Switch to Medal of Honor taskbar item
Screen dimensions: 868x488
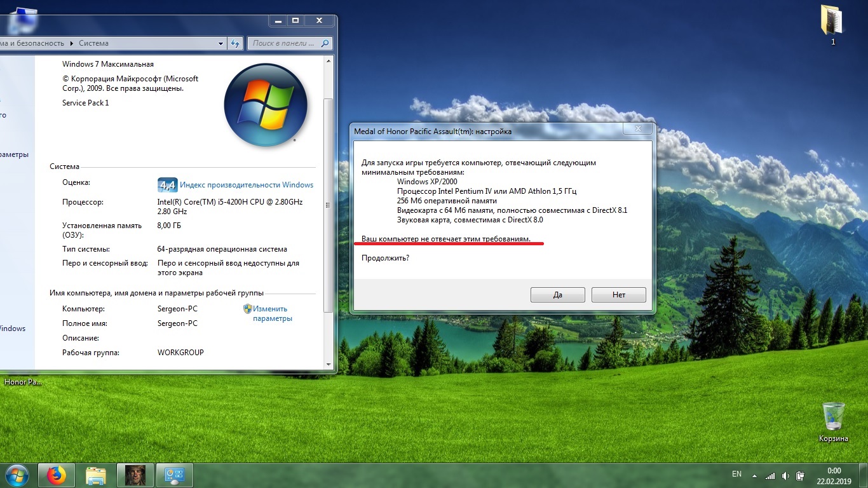tap(135, 475)
